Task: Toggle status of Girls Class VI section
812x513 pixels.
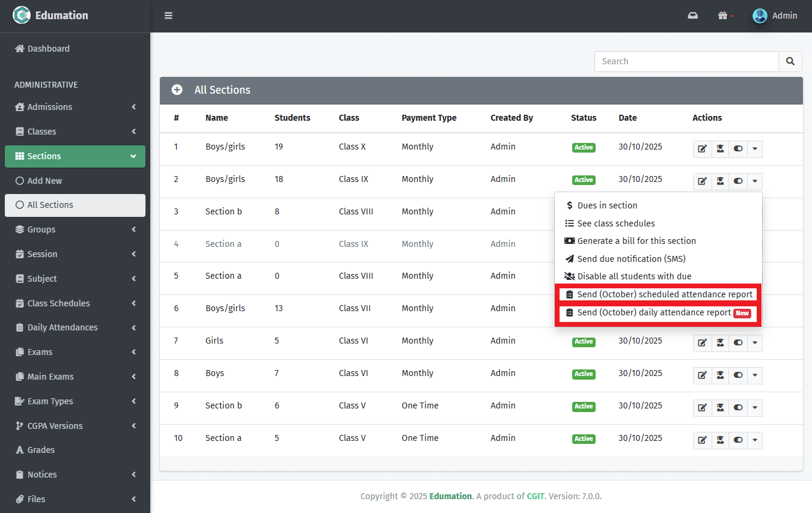Action: pos(738,343)
